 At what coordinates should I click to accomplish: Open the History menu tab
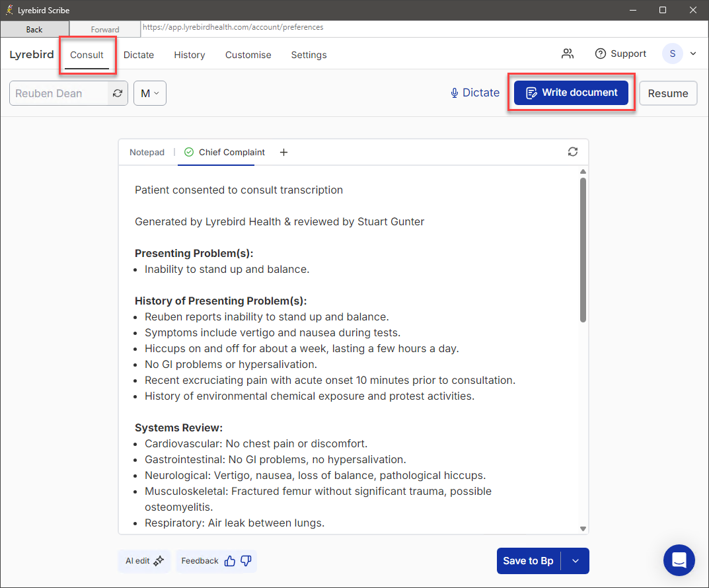(190, 55)
